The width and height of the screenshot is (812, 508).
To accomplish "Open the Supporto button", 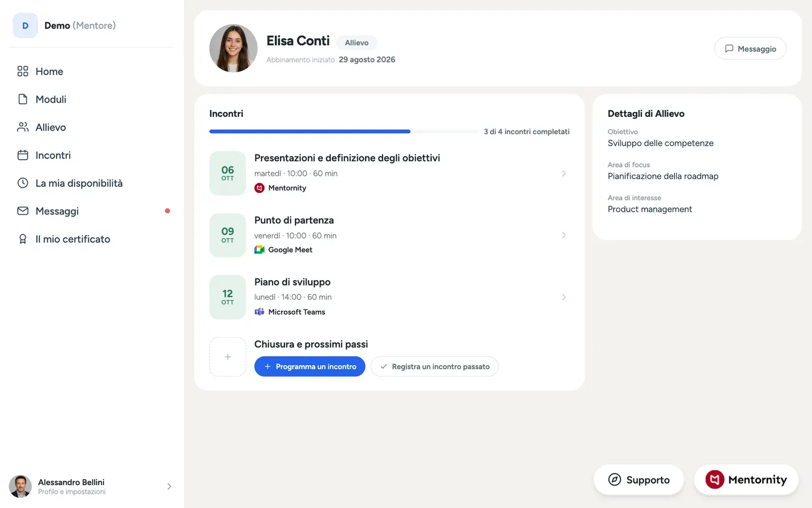I will click(x=638, y=480).
